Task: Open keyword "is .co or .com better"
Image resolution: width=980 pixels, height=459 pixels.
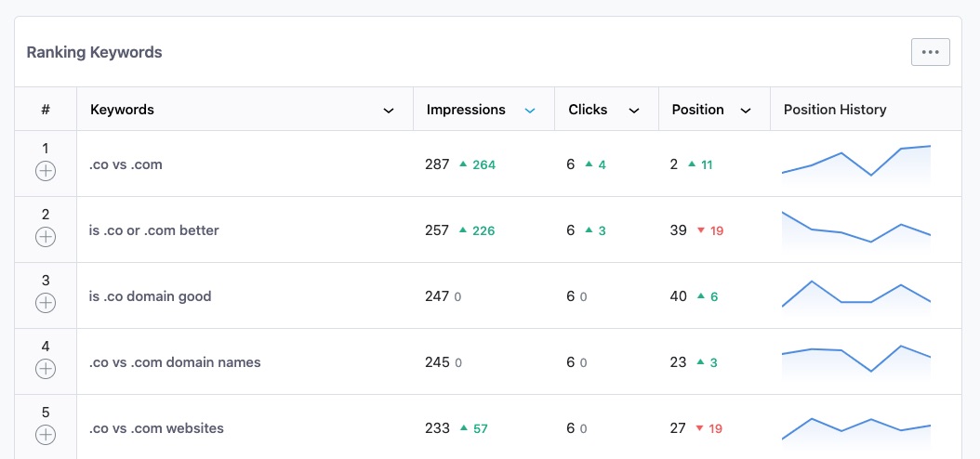Action: point(153,230)
